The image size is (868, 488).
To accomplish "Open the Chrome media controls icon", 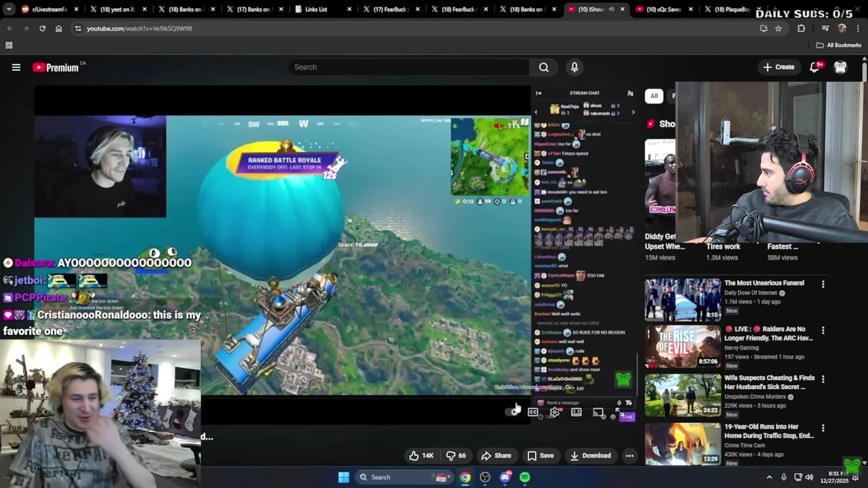I will (825, 28).
